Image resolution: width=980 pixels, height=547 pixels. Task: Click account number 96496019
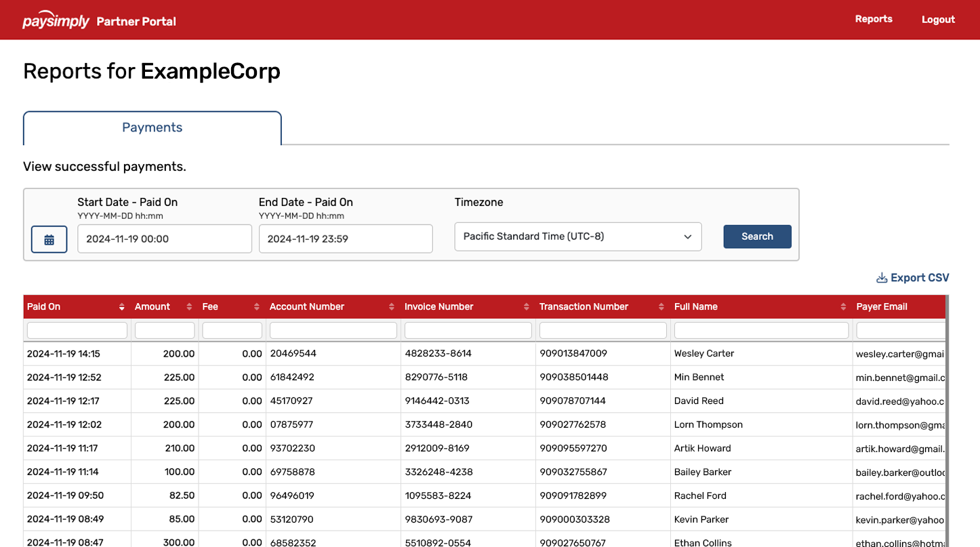coord(292,496)
